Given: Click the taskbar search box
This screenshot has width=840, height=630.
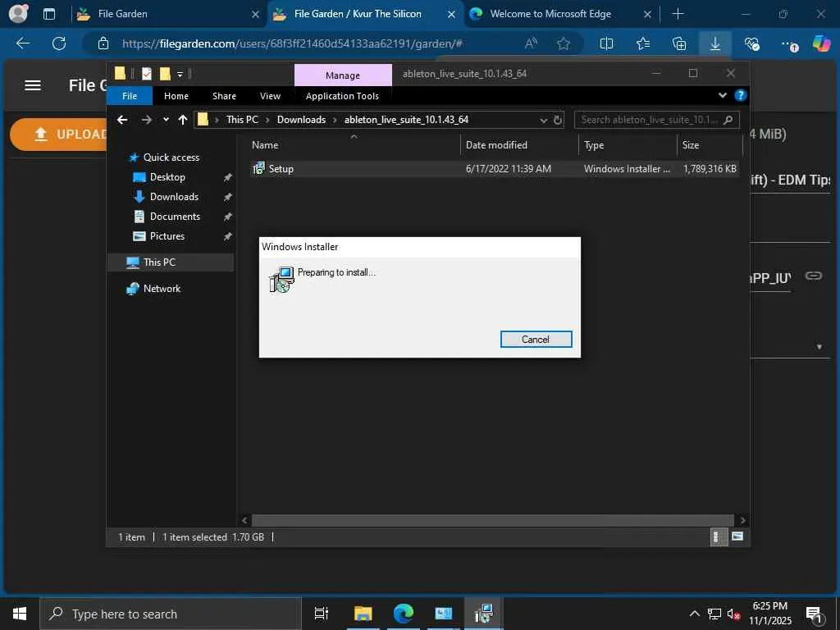Looking at the screenshot, I should pos(171,614).
